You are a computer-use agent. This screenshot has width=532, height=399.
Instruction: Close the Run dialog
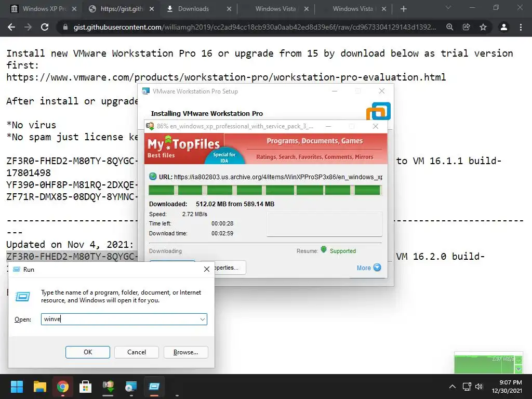207,270
